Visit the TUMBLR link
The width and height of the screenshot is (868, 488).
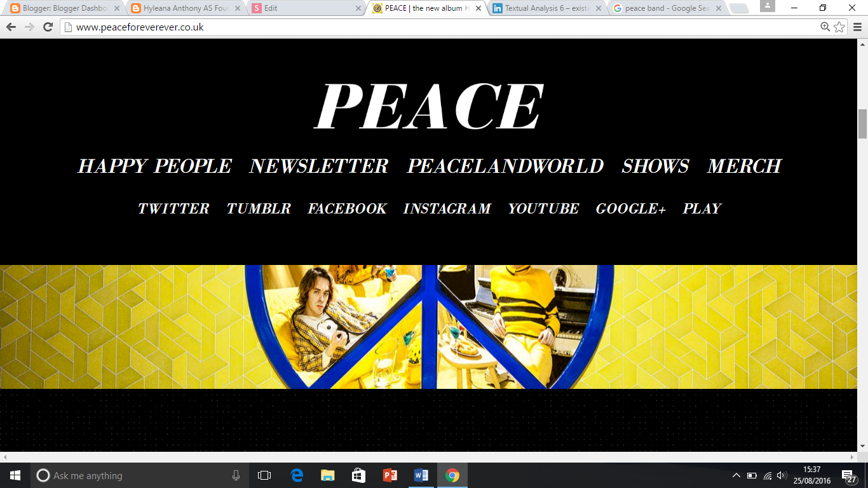[x=259, y=208]
